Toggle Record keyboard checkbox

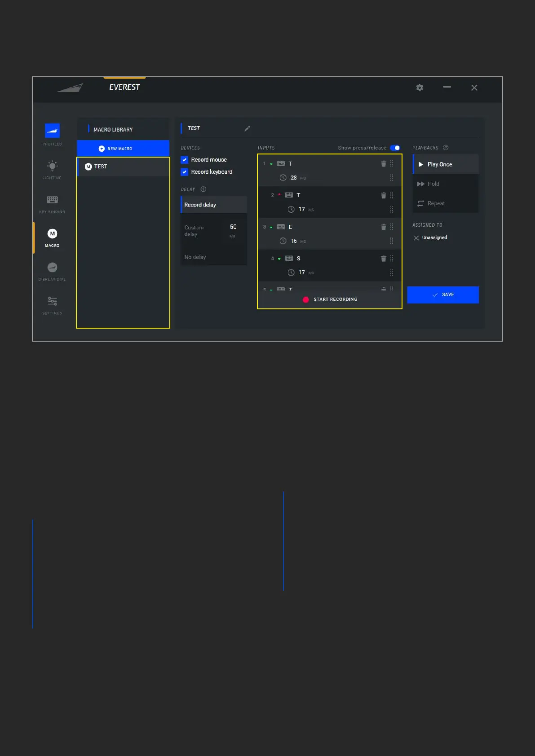point(184,172)
